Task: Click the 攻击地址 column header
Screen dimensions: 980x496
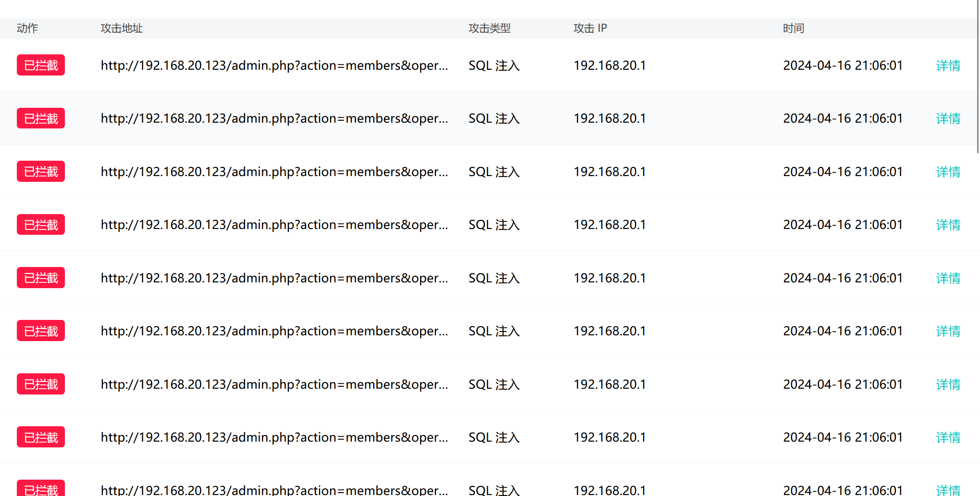Action: click(122, 28)
